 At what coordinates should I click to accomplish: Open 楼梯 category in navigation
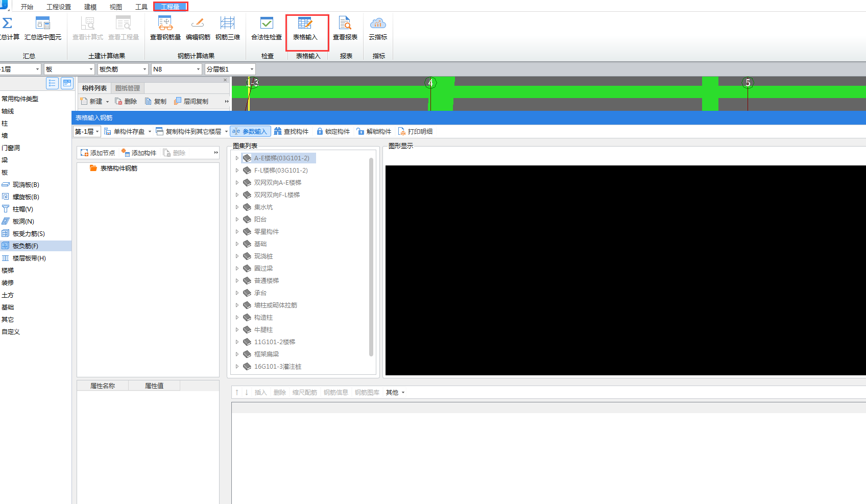[x=8, y=270]
